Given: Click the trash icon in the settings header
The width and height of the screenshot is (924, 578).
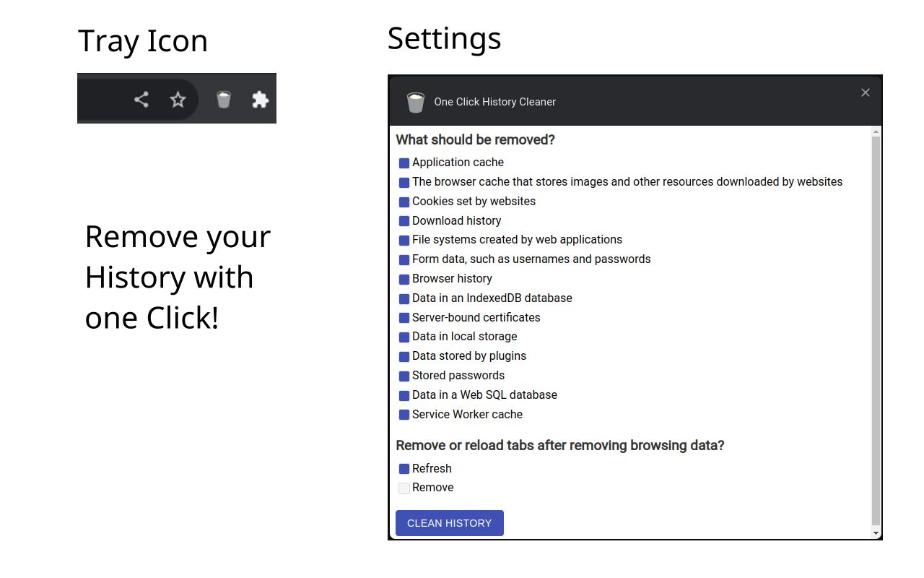Looking at the screenshot, I should 416,102.
